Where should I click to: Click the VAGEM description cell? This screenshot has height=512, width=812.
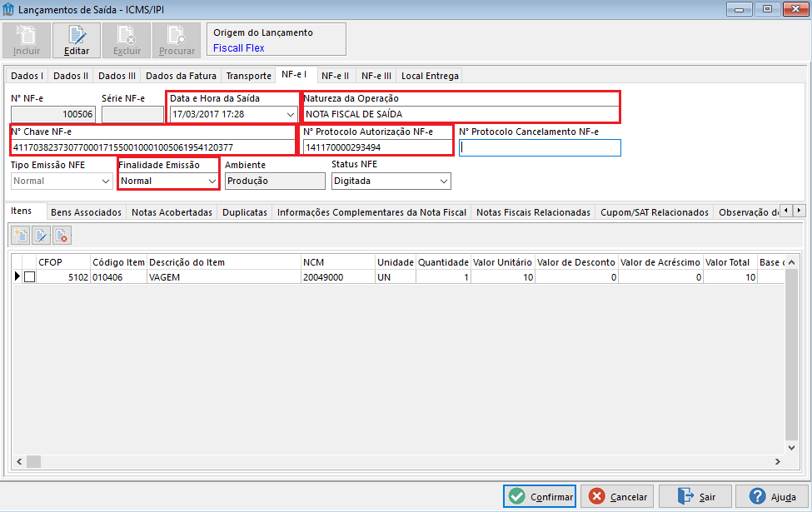click(224, 277)
